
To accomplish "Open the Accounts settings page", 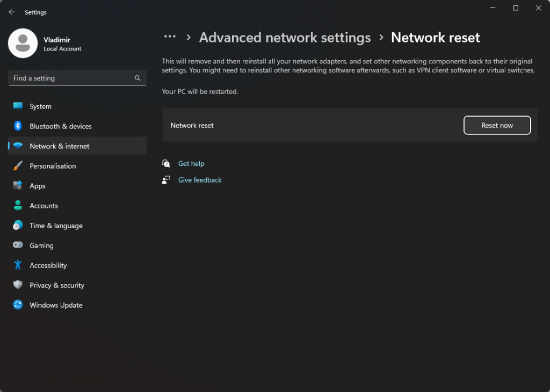I will click(x=44, y=206).
